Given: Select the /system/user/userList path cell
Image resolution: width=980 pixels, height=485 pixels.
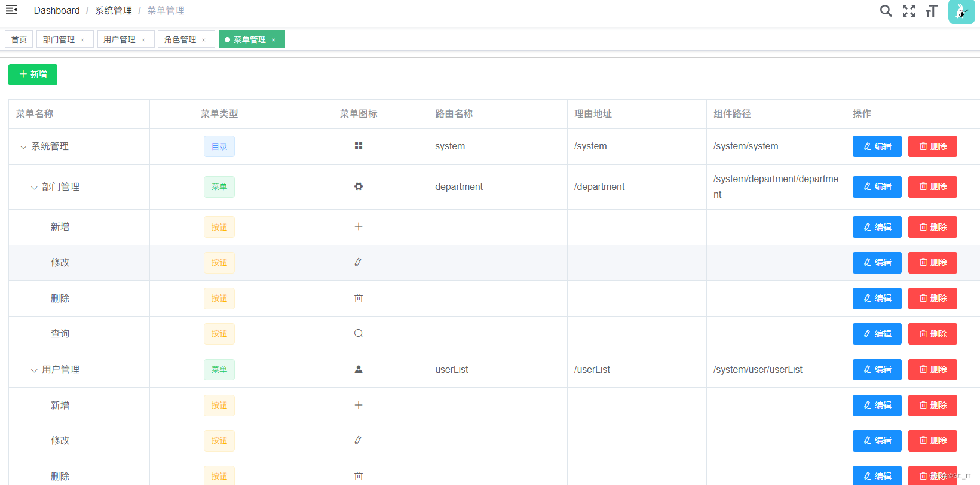Looking at the screenshot, I should click(x=776, y=370).
